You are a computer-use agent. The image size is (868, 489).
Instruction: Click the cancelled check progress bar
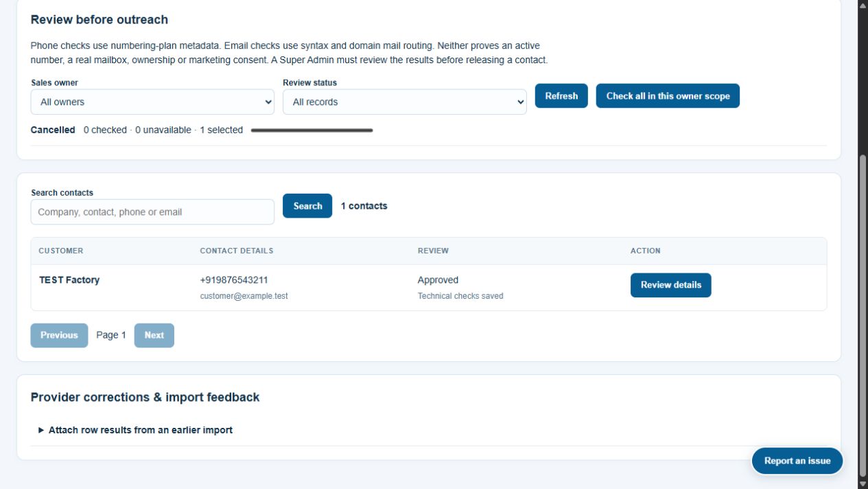pos(312,130)
